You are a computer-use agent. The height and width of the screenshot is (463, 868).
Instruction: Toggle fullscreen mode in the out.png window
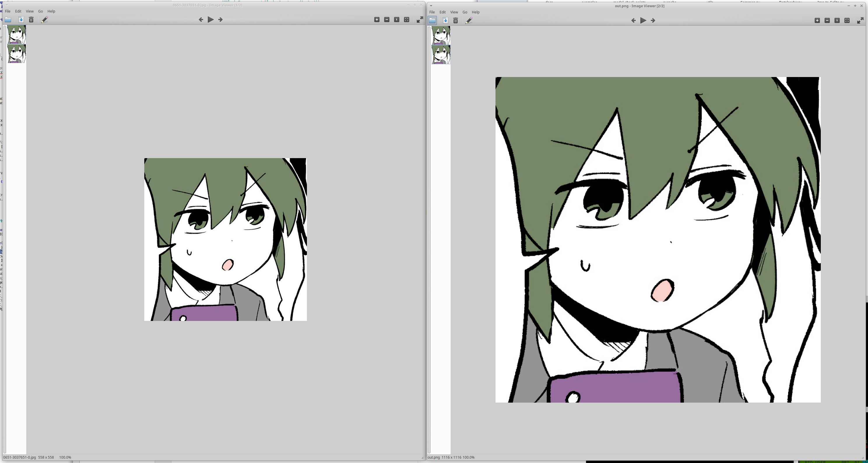coord(860,21)
